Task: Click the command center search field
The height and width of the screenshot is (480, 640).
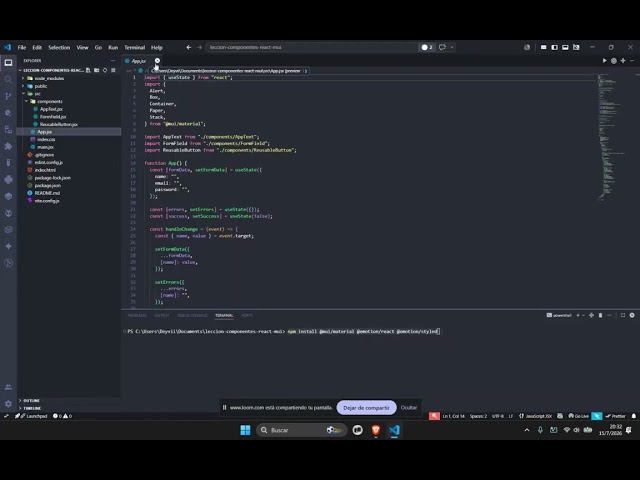Action: 311,47
